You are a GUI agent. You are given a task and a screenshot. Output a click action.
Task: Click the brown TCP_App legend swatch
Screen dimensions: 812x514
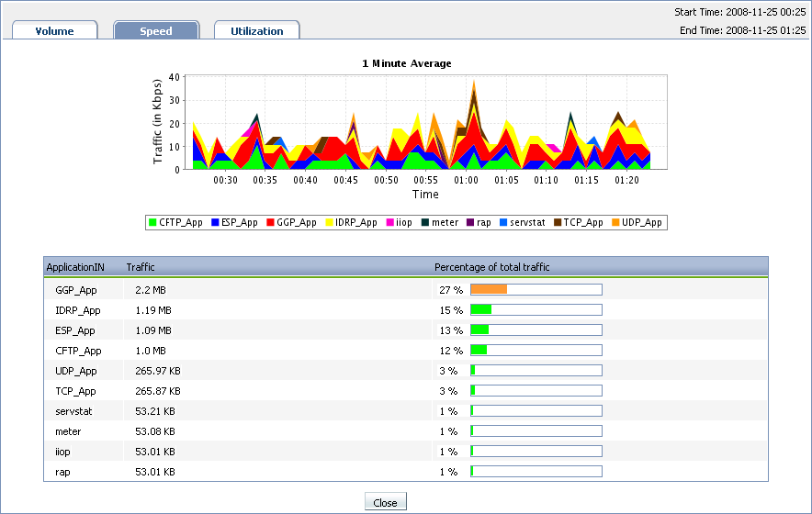click(557, 223)
